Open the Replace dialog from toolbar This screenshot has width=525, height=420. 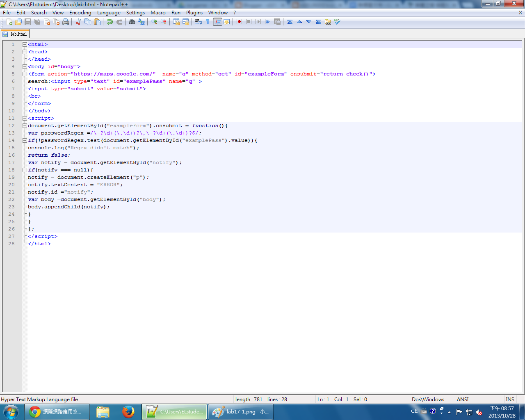coord(141,22)
